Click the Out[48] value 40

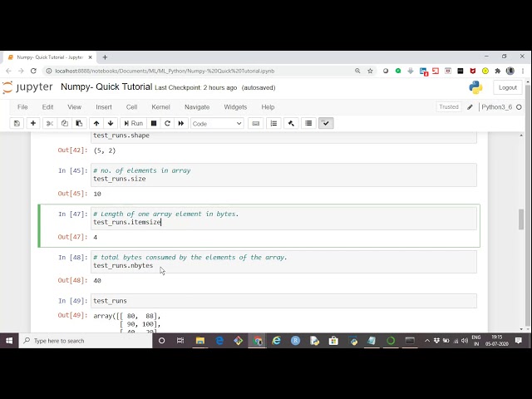(97, 281)
